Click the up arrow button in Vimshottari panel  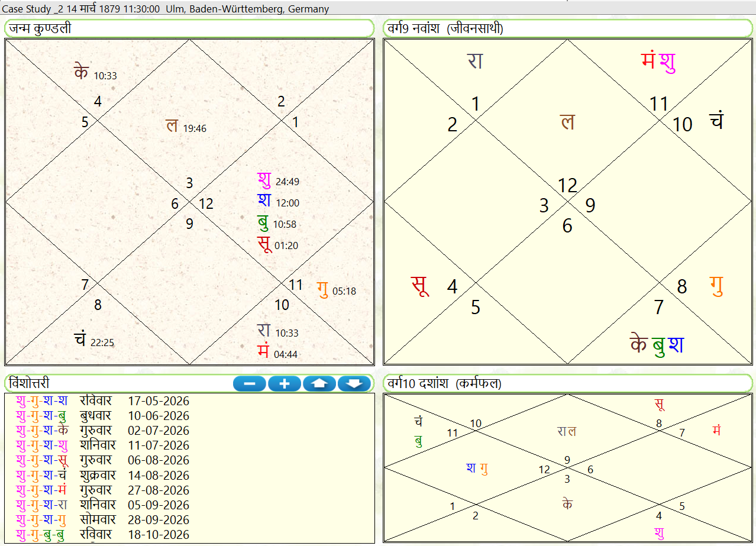[x=319, y=384]
